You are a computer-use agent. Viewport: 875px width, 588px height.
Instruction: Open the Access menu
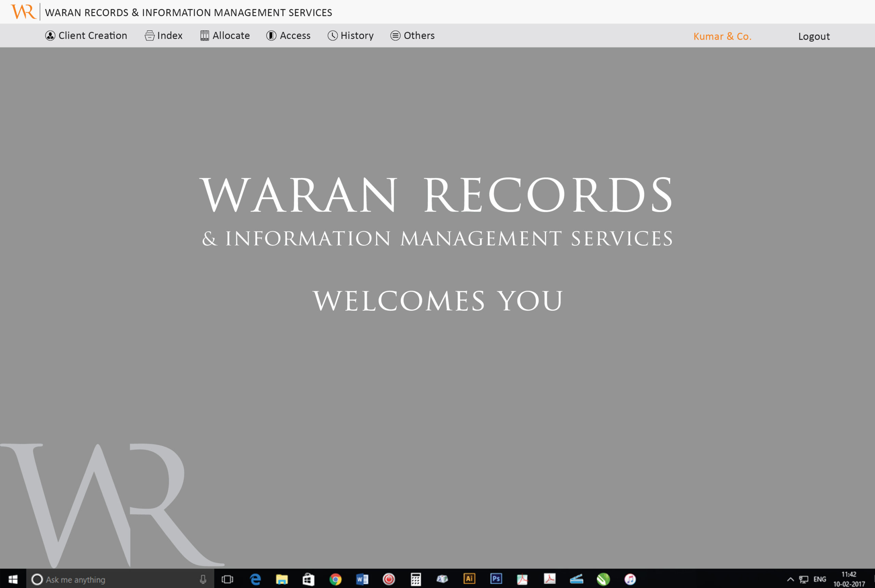tap(288, 36)
